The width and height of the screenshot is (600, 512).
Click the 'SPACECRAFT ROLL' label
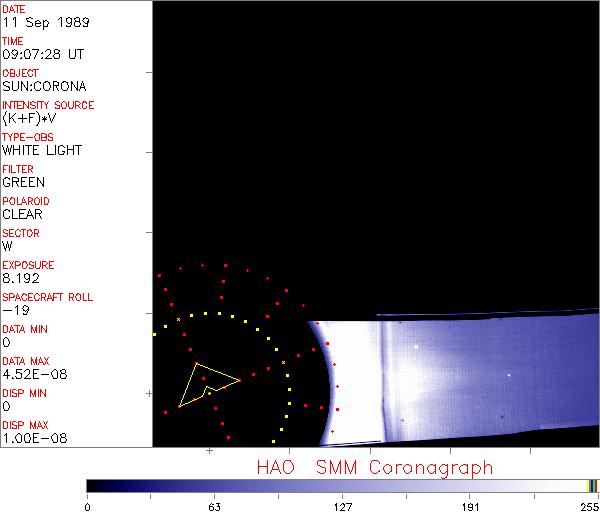click(x=47, y=297)
